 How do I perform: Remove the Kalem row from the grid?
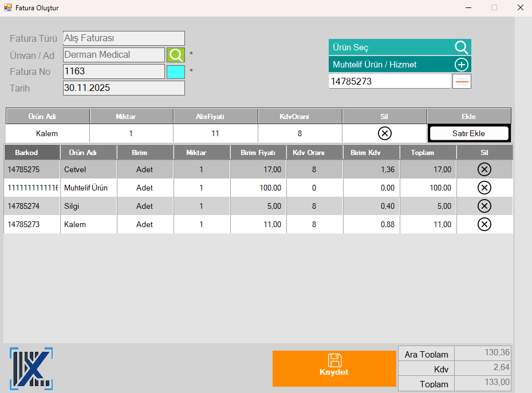[484, 224]
